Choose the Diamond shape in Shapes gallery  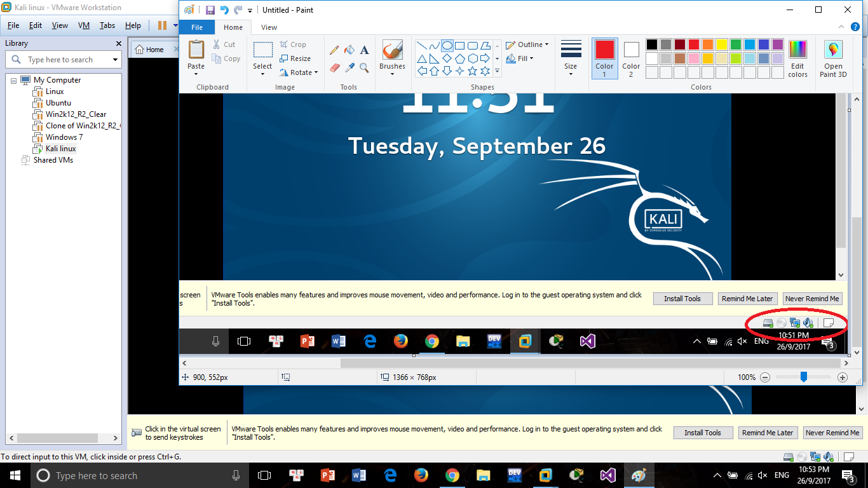447,58
